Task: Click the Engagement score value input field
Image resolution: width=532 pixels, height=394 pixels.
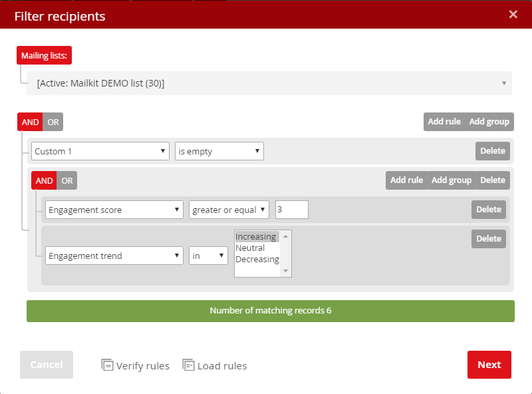Action: coord(291,209)
